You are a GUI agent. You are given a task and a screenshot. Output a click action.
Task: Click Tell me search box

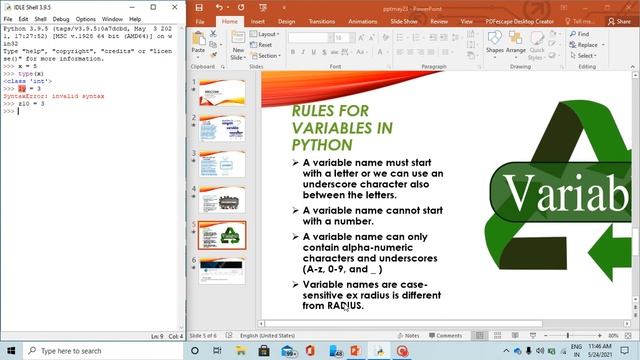580,21
